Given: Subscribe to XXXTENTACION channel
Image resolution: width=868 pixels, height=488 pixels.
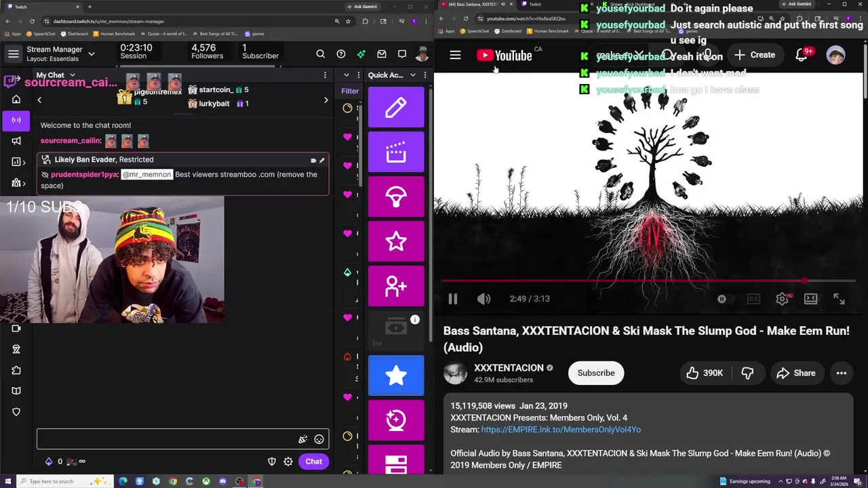Looking at the screenshot, I should tap(596, 373).
